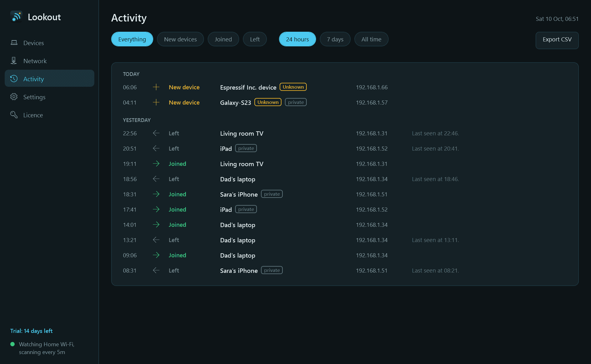591x364 pixels.
Task: Click the left arrow icon at 08:31
Action: coord(156,270)
